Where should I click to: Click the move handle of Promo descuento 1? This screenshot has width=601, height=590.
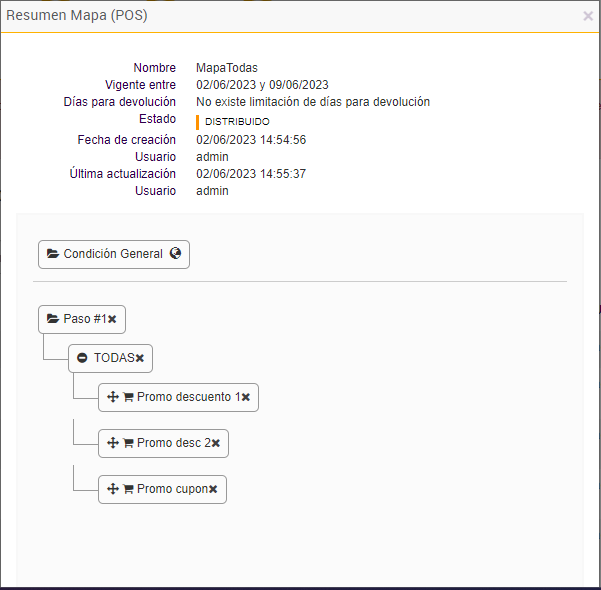pos(113,397)
